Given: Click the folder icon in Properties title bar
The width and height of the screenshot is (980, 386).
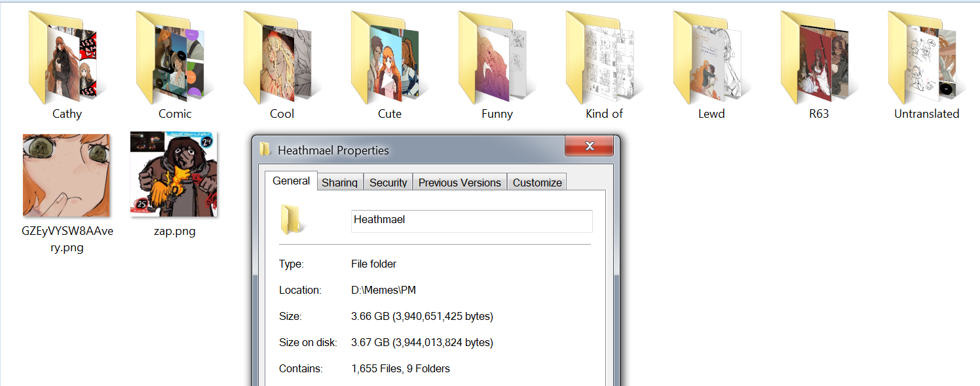Looking at the screenshot, I should [265, 150].
